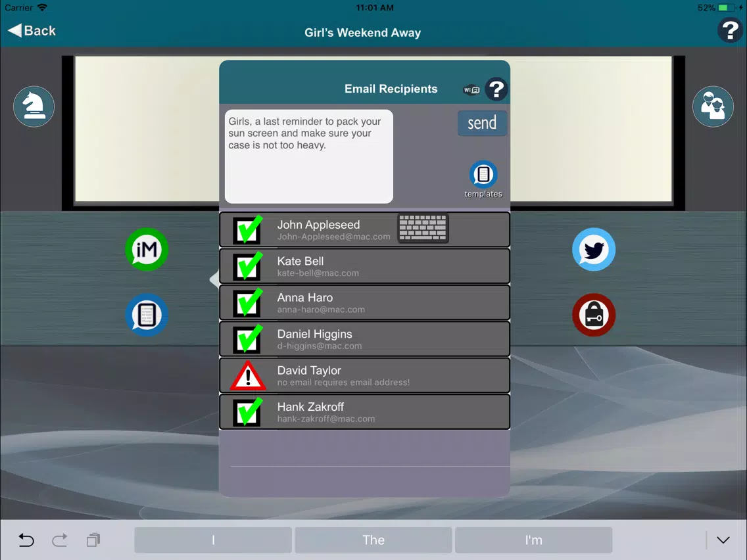Image resolution: width=747 pixels, height=560 pixels.
Task: Click the send button
Action: pyautogui.click(x=482, y=123)
